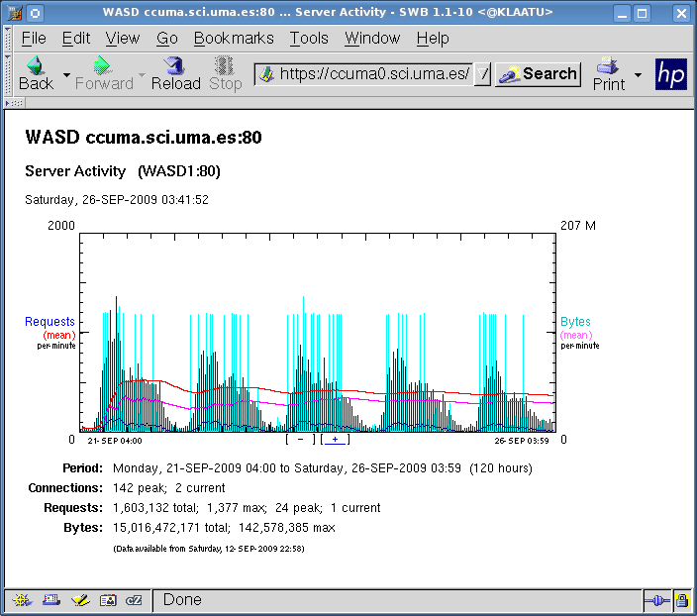Maximize the browser window
The height and width of the screenshot is (616, 697).
pos(642,13)
